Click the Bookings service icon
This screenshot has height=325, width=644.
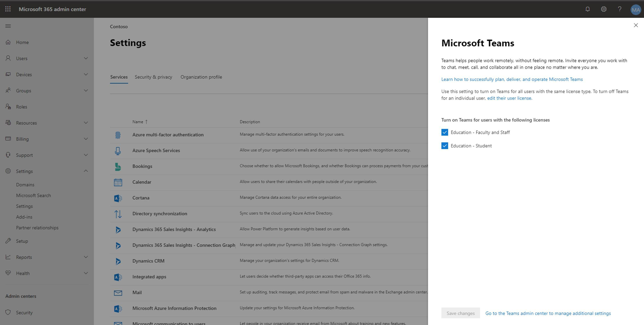(118, 166)
